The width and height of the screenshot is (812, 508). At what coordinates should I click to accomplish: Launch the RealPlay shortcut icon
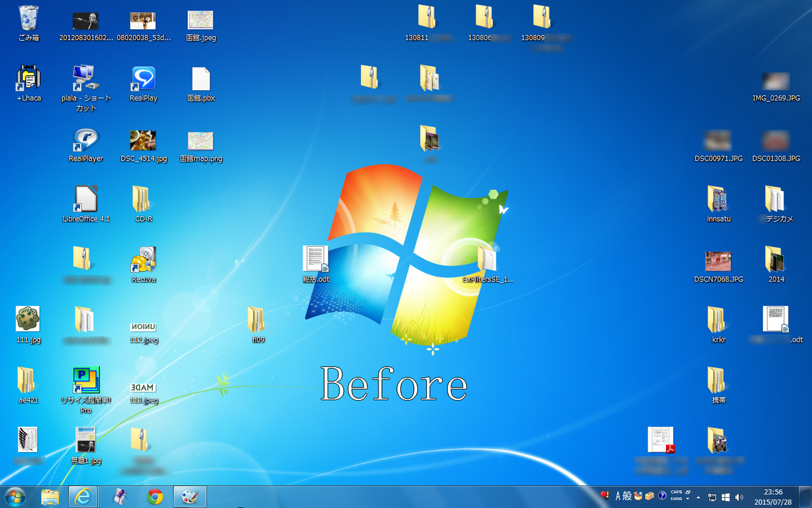click(x=143, y=78)
